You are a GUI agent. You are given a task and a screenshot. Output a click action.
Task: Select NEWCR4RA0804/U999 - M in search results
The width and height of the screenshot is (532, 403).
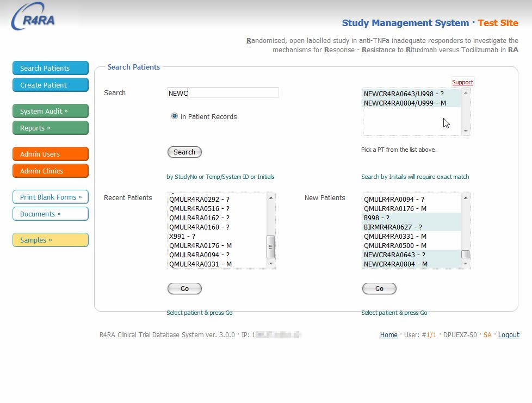pyautogui.click(x=405, y=103)
